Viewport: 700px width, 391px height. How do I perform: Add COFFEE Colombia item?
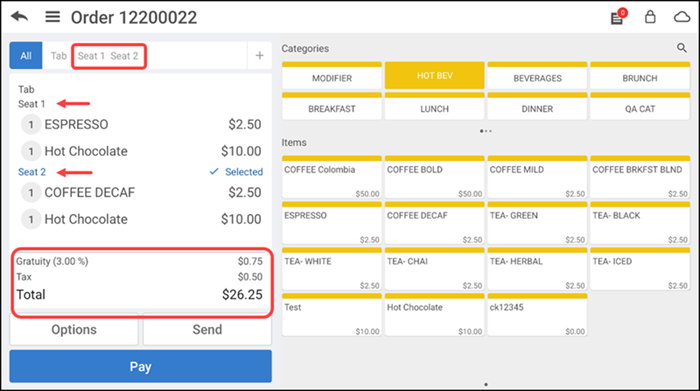[332, 177]
